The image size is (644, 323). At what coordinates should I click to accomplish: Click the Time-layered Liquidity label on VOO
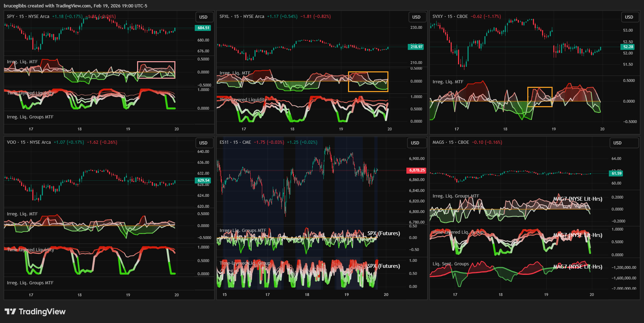coord(31,250)
